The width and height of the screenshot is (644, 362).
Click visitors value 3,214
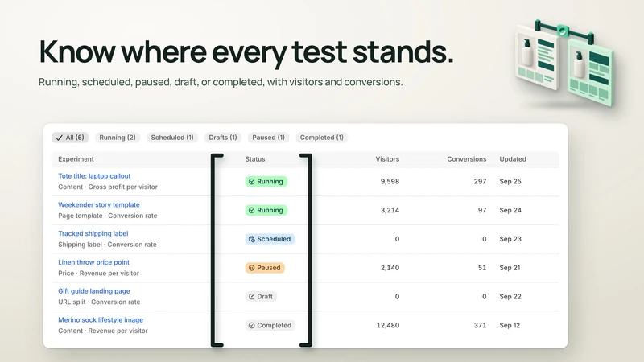coord(390,210)
